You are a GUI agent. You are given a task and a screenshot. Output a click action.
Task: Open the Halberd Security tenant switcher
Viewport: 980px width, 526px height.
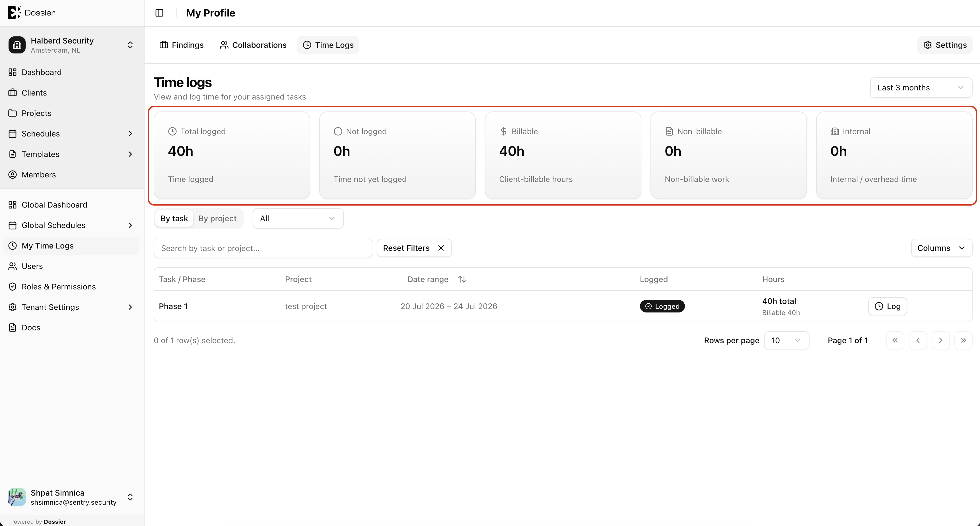(130, 45)
